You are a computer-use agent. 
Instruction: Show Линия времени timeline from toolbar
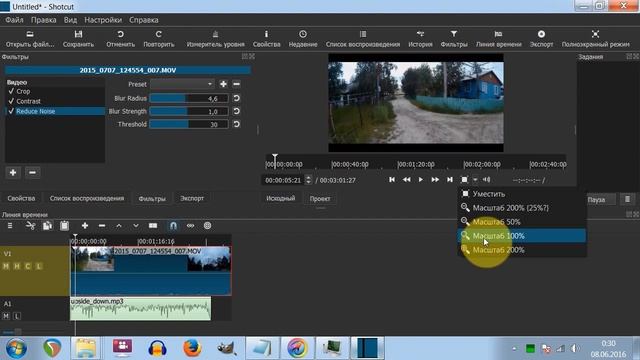tap(498, 39)
